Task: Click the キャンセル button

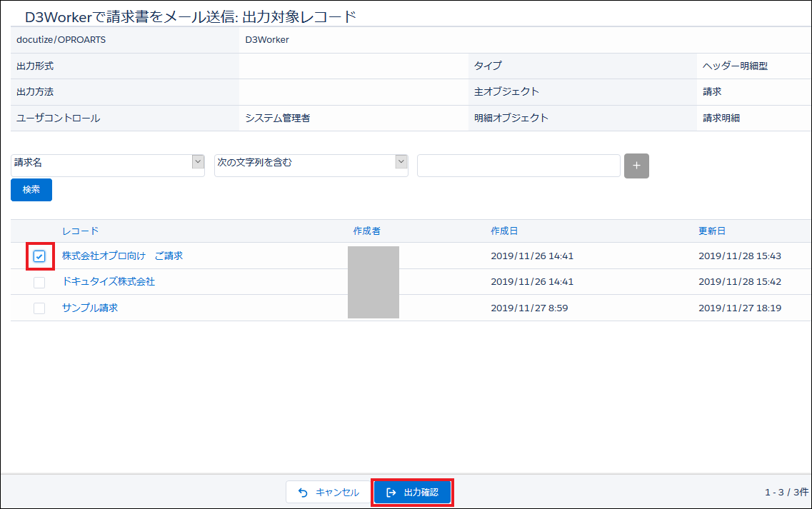Action: point(329,492)
